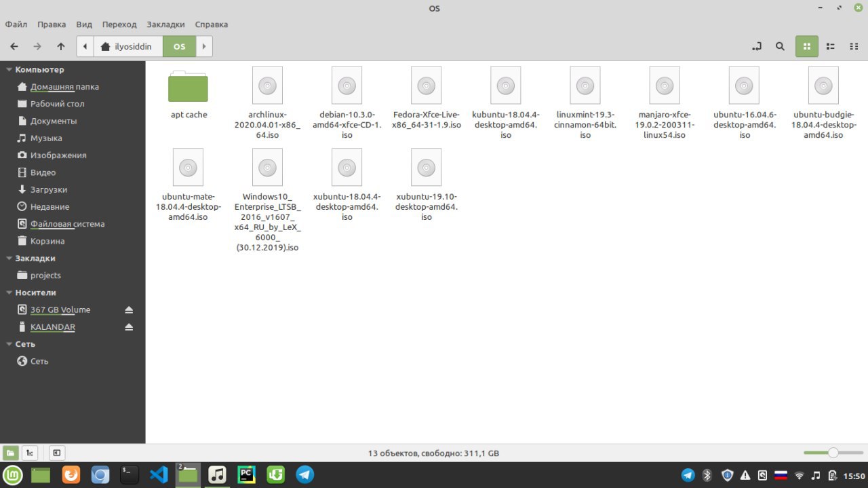Switch to compact view

(x=854, y=46)
